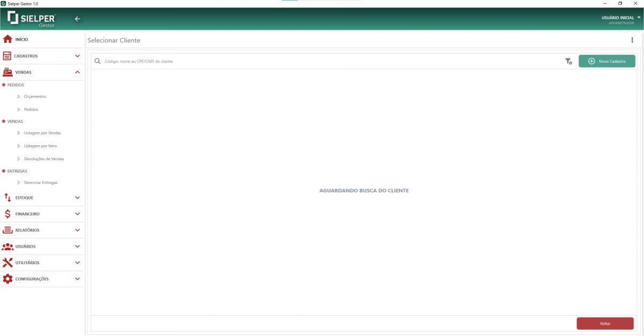This screenshot has width=644, height=336.
Task: Click the plus icon in Novo Cadastro
Action: (x=591, y=61)
